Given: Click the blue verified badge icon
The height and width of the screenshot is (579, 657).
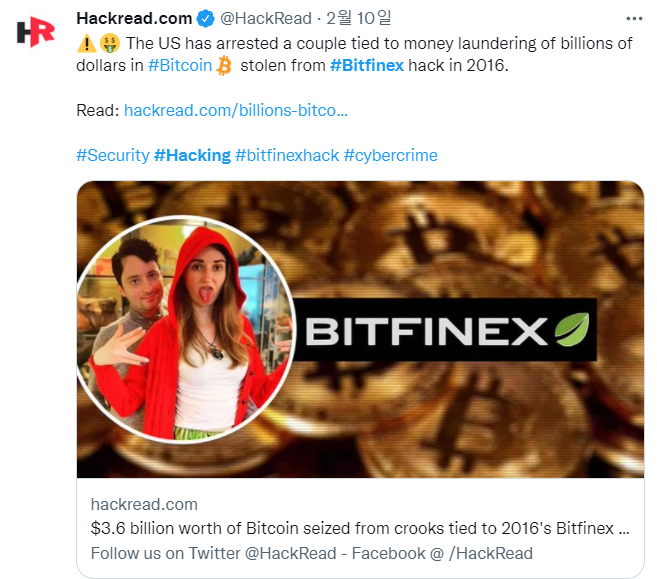Looking at the screenshot, I should click(x=205, y=18).
